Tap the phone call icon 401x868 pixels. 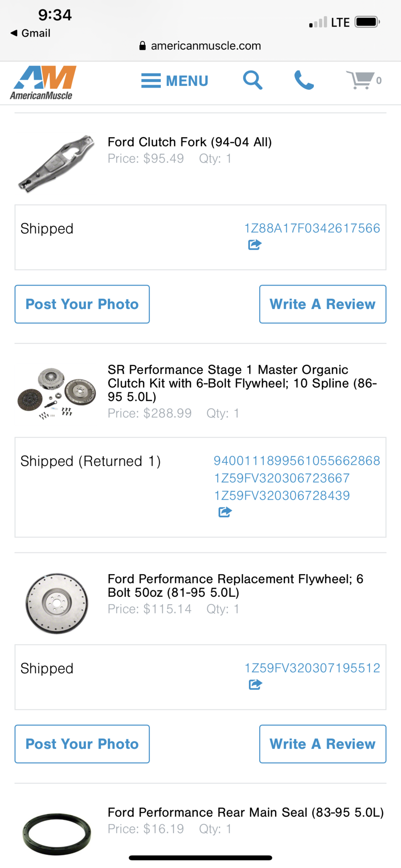(304, 80)
